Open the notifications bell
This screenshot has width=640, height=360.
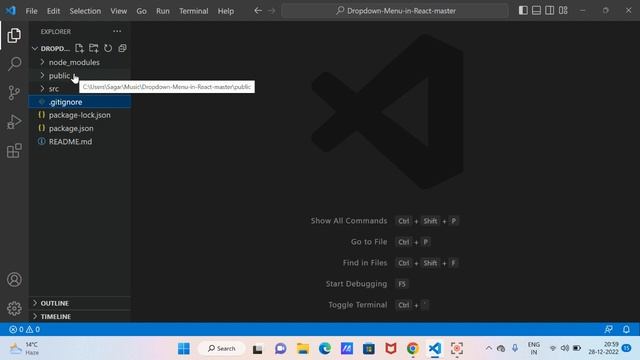tap(626, 329)
